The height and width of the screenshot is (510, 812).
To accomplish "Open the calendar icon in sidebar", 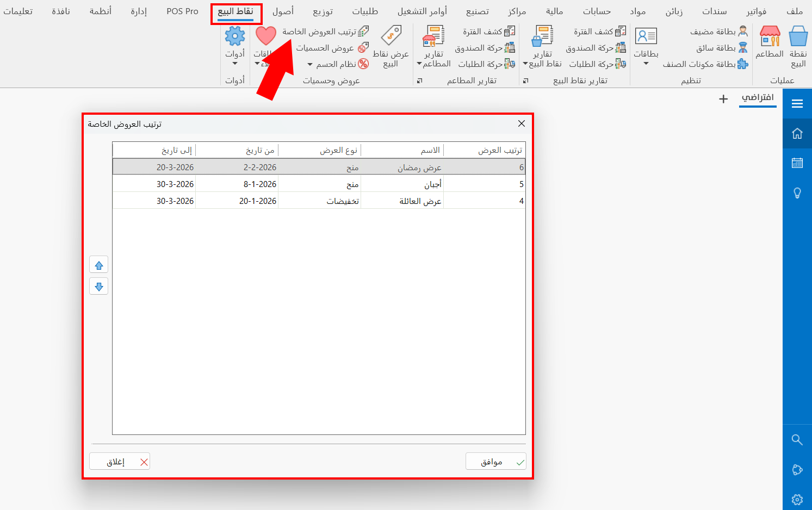I will pyautogui.click(x=797, y=163).
